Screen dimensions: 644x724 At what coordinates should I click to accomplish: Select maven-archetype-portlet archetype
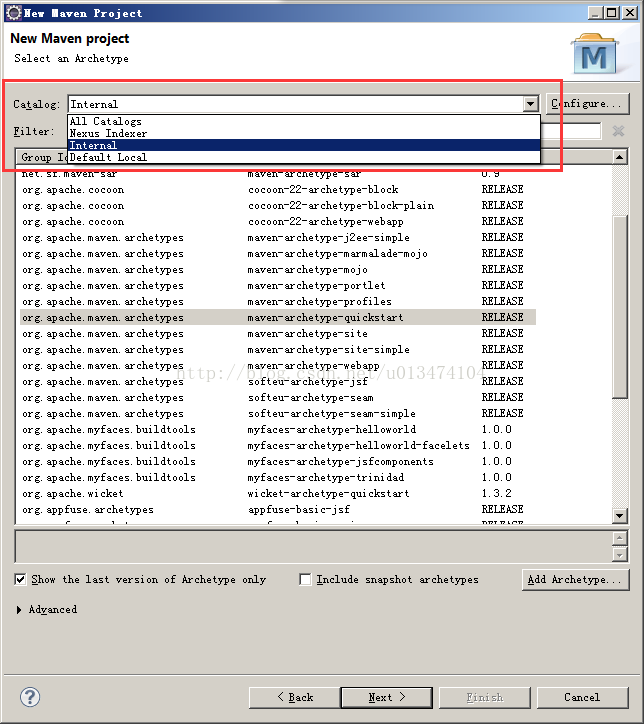click(278, 285)
